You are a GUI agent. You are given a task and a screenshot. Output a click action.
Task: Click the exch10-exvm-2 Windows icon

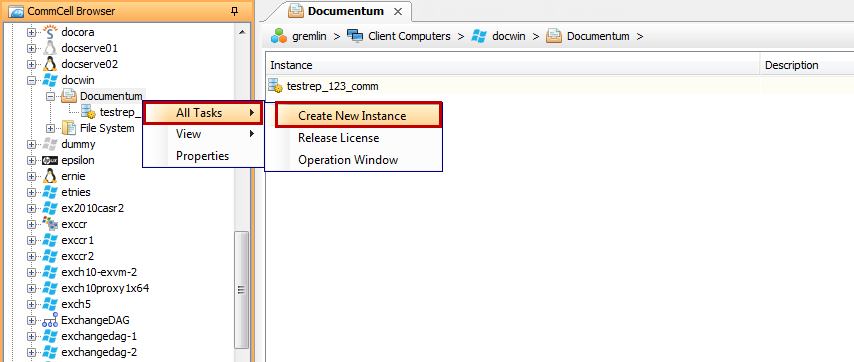[x=50, y=272]
